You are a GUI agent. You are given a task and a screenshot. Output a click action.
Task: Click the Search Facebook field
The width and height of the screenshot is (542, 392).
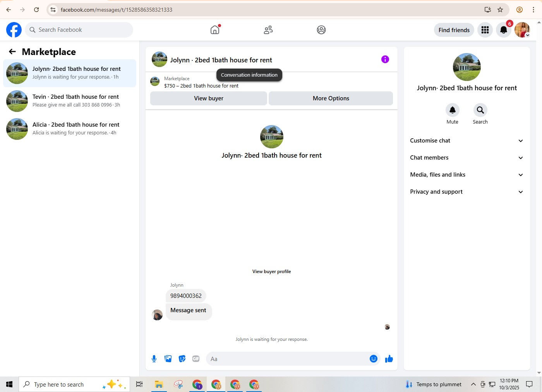tap(79, 30)
